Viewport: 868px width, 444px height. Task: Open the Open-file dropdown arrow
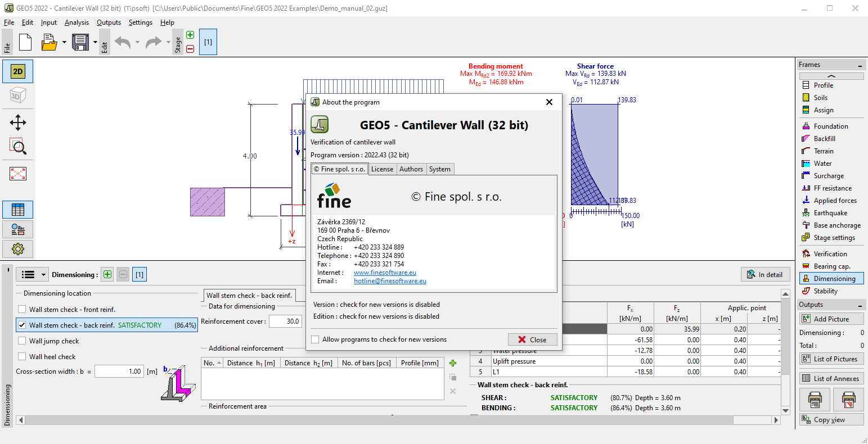(64, 42)
